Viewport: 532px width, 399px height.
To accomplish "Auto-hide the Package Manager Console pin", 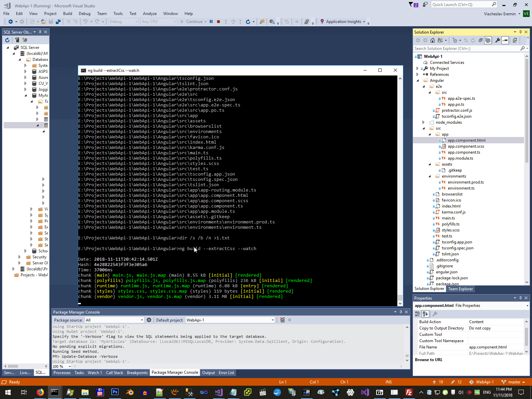I will (x=401, y=312).
